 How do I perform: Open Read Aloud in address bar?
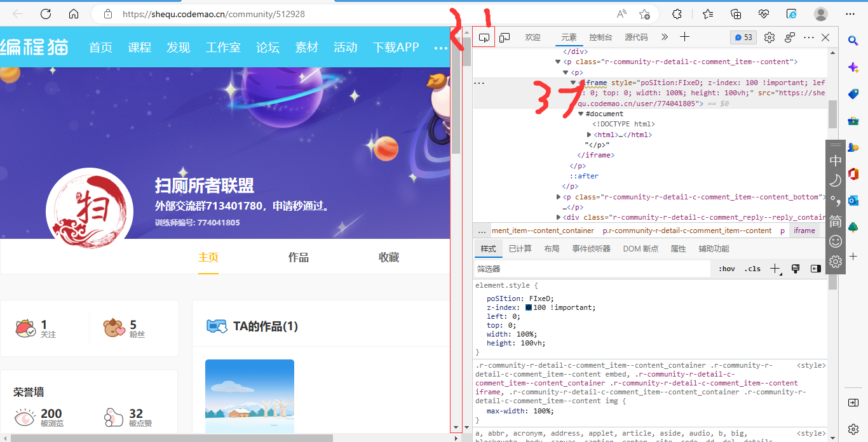pos(621,13)
